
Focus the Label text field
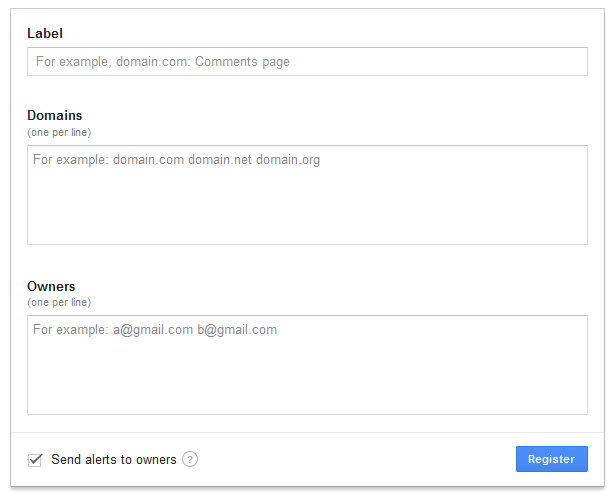(307, 62)
